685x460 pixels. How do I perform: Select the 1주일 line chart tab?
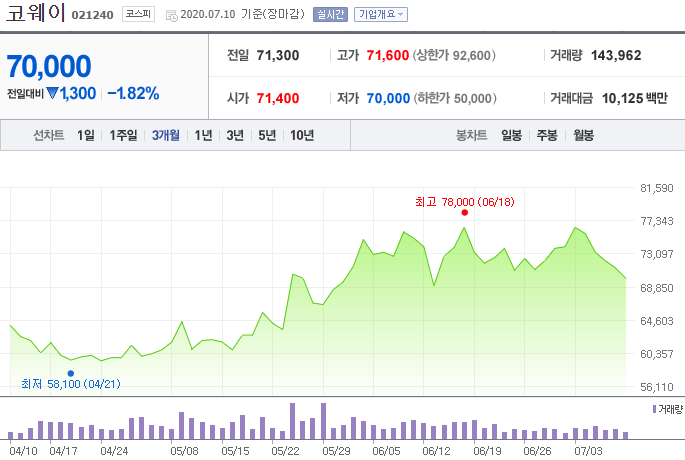click(x=123, y=135)
